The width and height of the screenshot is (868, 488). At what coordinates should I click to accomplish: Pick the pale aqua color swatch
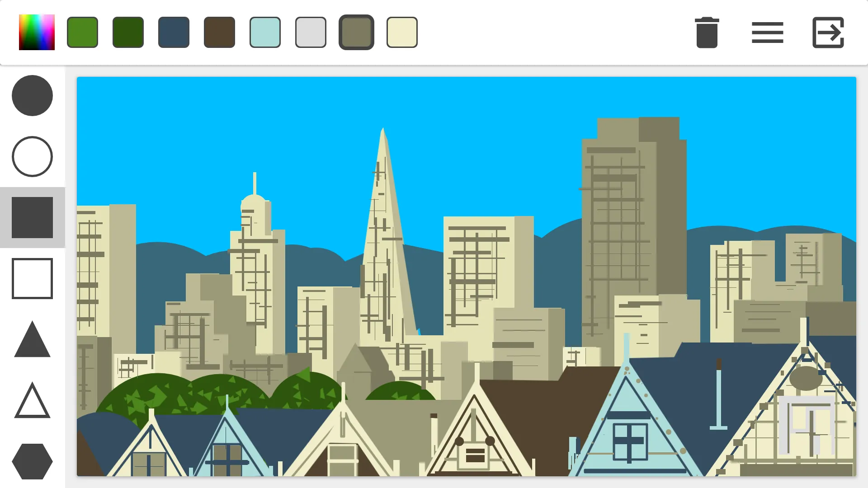click(x=265, y=32)
